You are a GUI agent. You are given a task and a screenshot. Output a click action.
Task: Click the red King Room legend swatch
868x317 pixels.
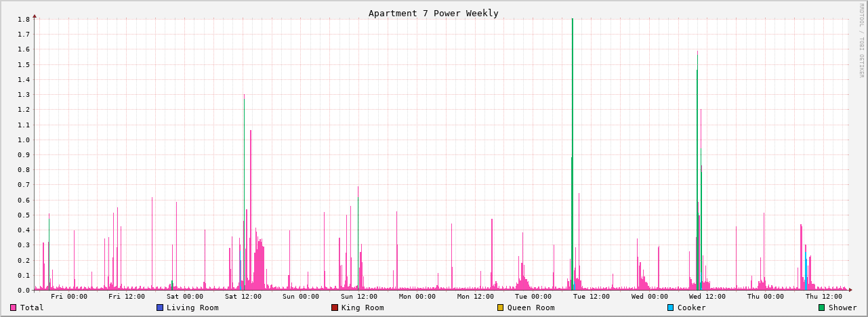335,308
